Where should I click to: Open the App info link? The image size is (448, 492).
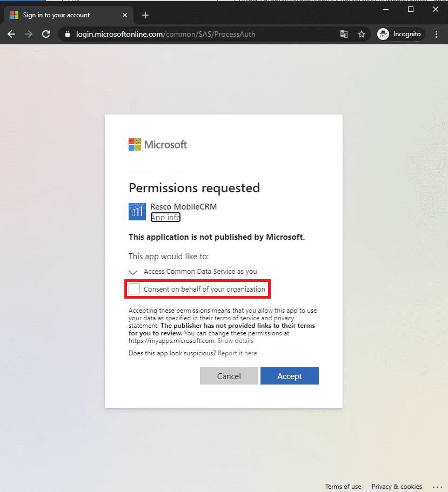coord(165,217)
